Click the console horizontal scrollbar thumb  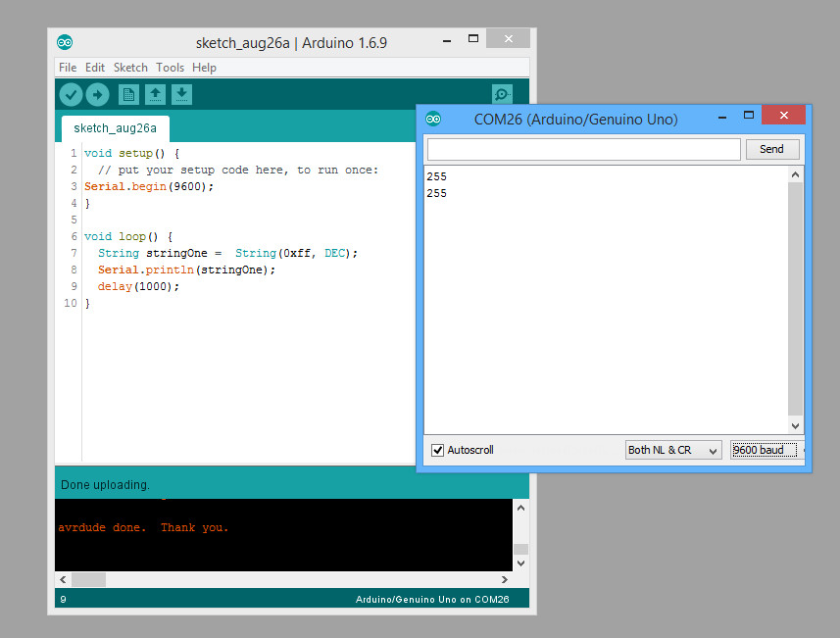(x=88, y=579)
